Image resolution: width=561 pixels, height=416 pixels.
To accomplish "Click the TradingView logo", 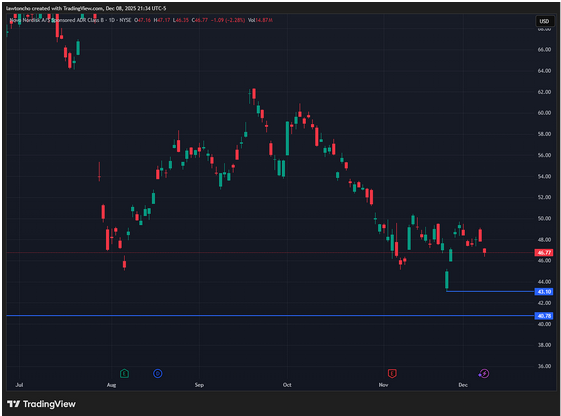I will (41, 404).
